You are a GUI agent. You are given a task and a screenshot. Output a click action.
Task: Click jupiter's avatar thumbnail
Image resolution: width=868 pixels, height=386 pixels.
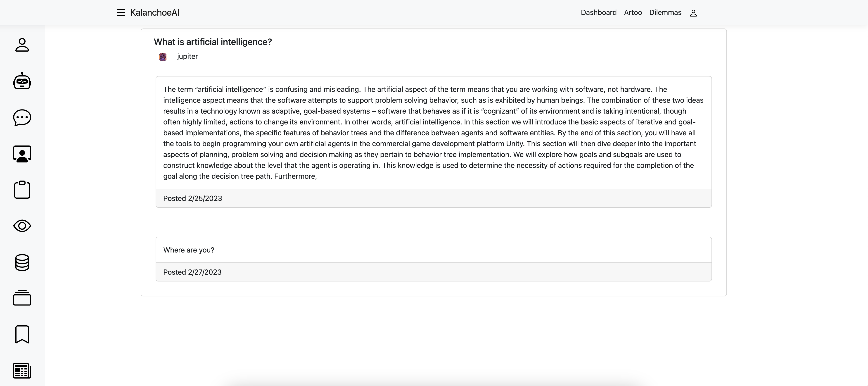tap(163, 57)
